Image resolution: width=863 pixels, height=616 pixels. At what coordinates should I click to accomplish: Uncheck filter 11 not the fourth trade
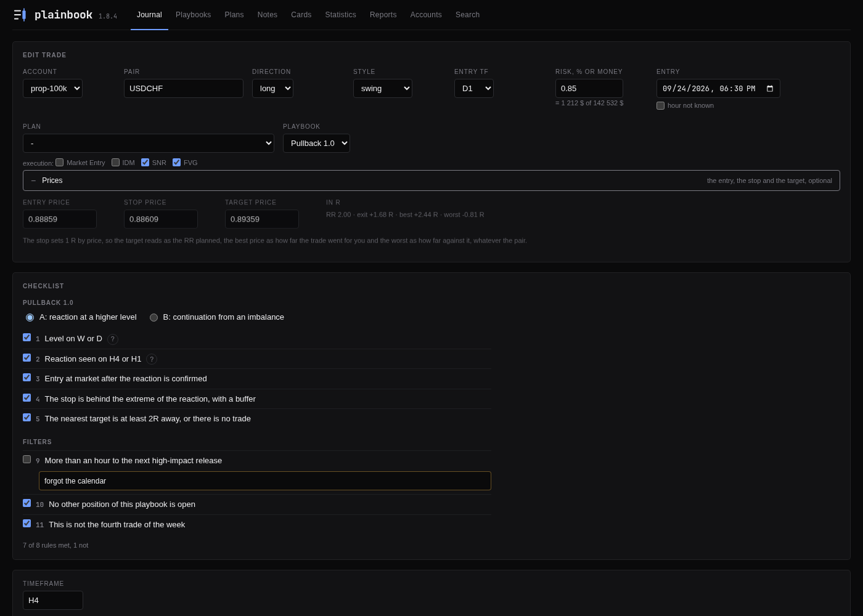[27, 524]
